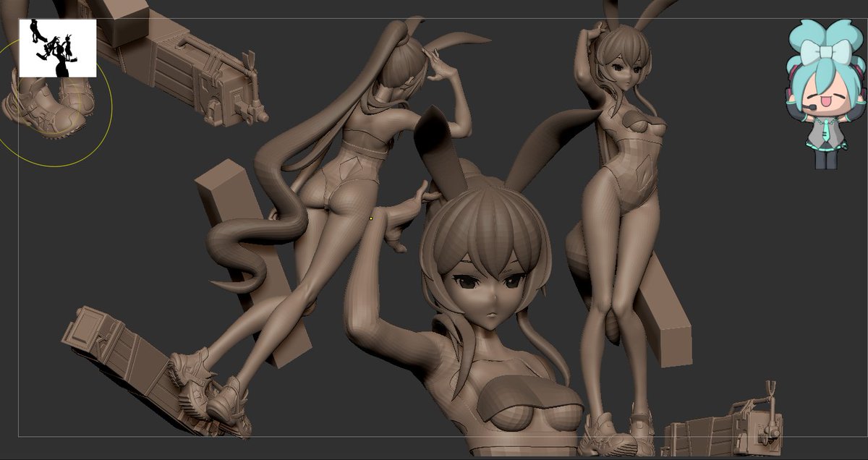The image size is (868, 460).
Task: Click the chibi character mascot image
Action: [826, 95]
